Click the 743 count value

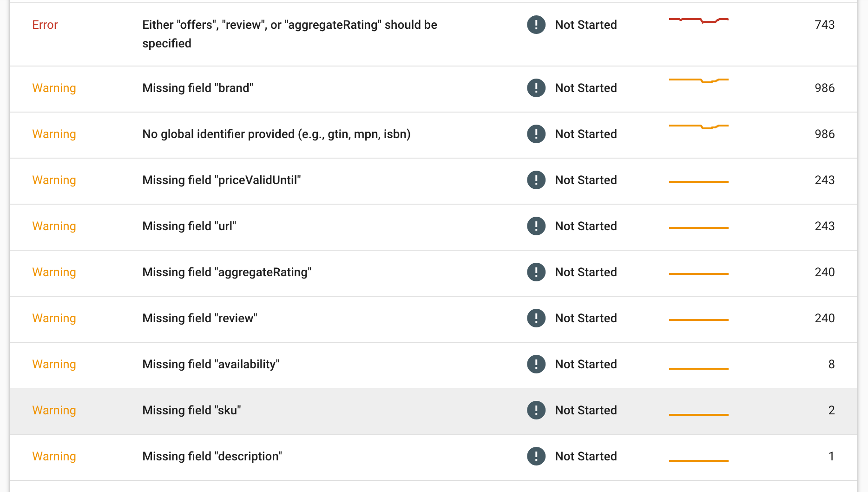coord(824,25)
